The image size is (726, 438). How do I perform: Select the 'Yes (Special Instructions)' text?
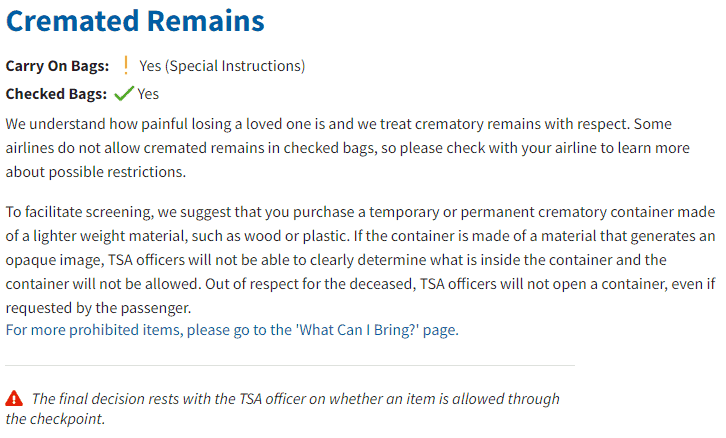click(222, 66)
